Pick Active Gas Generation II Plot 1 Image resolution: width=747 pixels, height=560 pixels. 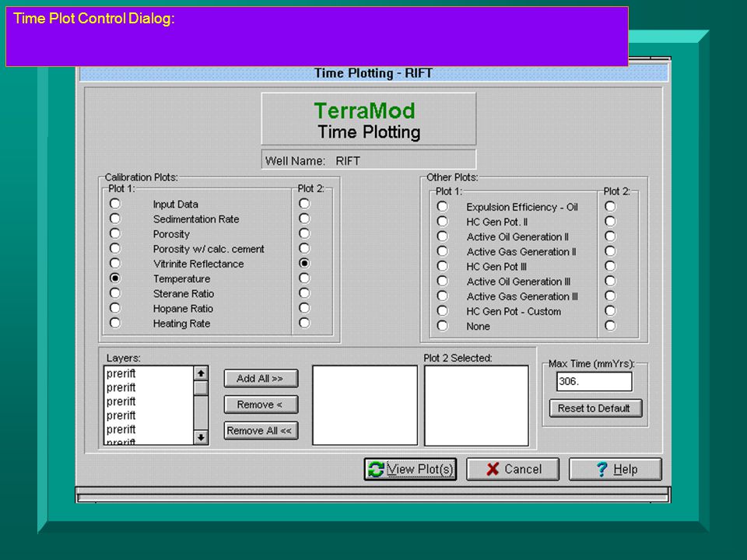pyautogui.click(x=443, y=251)
